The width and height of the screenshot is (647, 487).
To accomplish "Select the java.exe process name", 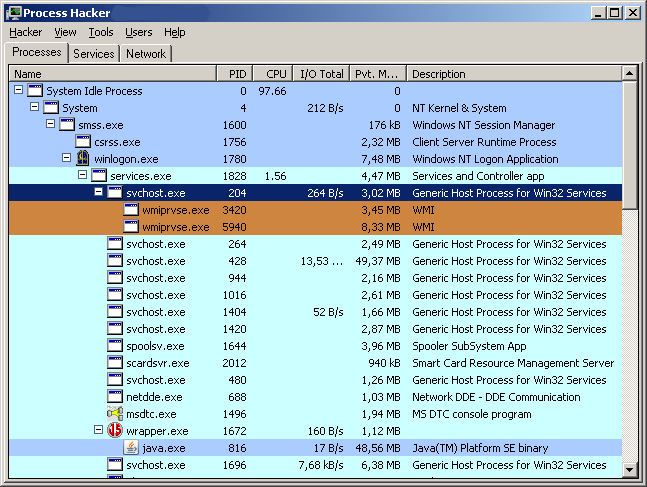I will click(x=163, y=448).
